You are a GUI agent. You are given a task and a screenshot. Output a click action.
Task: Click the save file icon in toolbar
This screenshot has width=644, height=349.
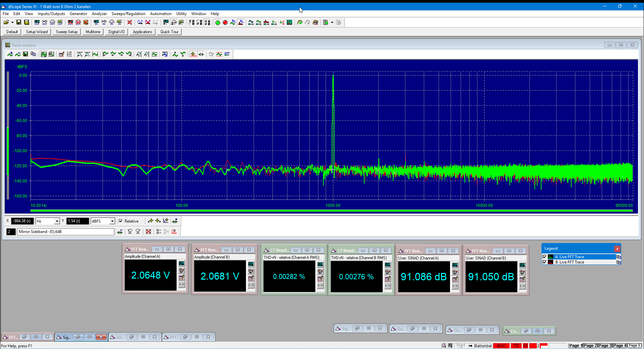pos(19,22)
